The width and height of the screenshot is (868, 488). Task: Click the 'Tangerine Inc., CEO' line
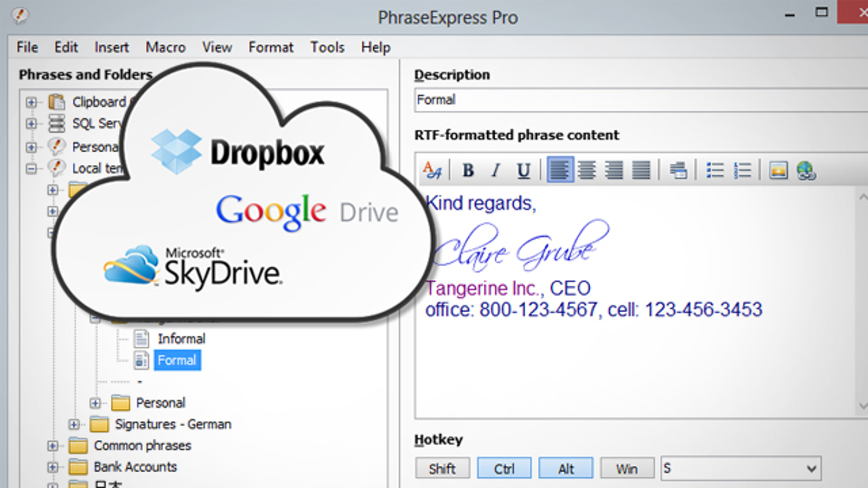pos(508,288)
